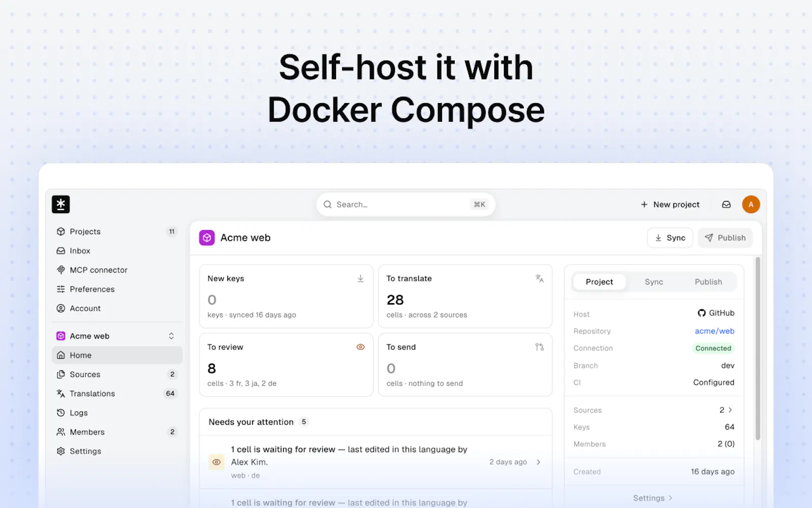Expand the Sources row chevron in details panel

click(x=730, y=410)
